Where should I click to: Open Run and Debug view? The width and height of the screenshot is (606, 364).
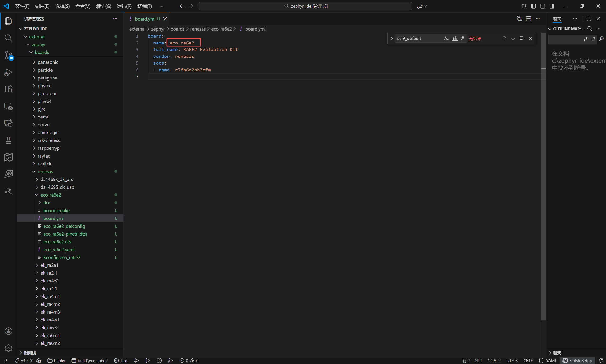[x=8, y=72]
